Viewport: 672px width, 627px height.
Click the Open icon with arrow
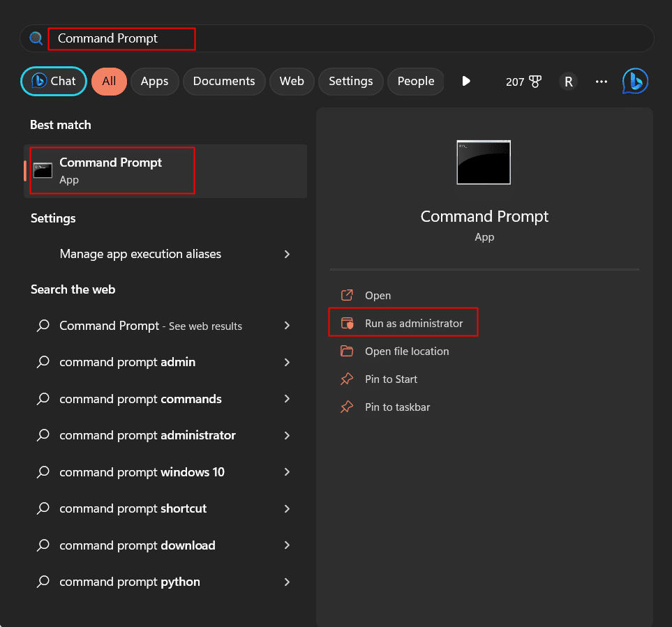[347, 295]
